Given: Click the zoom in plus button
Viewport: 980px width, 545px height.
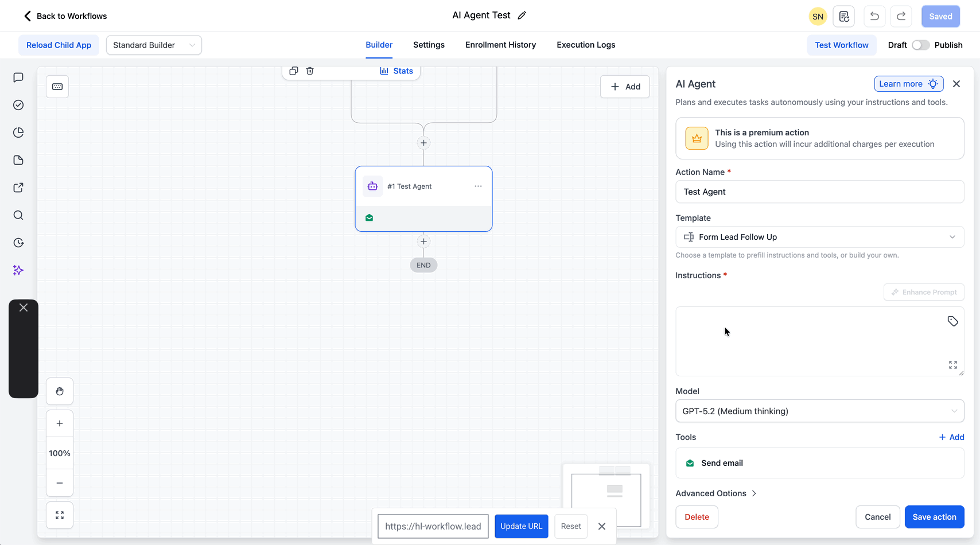Looking at the screenshot, I should click(x=60, y=423).
